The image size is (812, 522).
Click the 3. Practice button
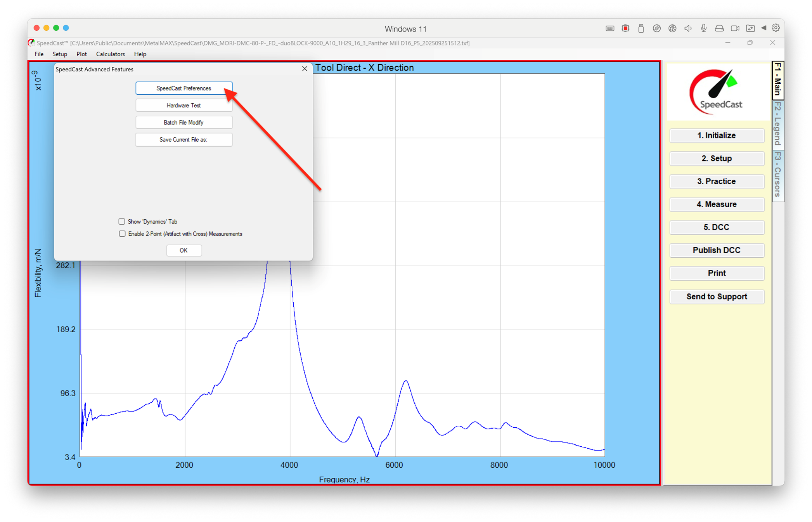(717, 181)
